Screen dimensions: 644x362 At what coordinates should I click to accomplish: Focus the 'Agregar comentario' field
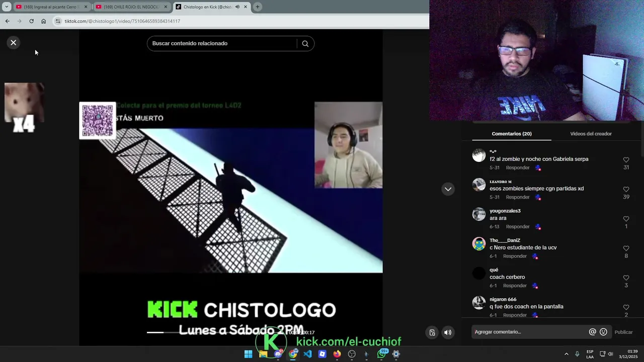point(530,332)
